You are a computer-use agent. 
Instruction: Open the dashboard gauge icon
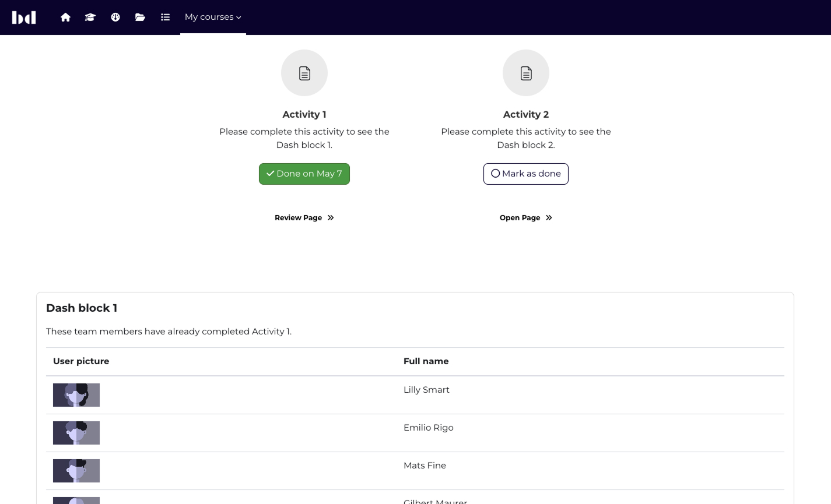click(115, 17)
